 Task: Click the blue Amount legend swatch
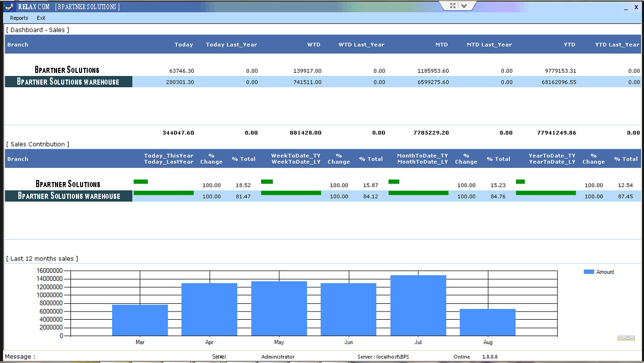click(x=588, y=272)
